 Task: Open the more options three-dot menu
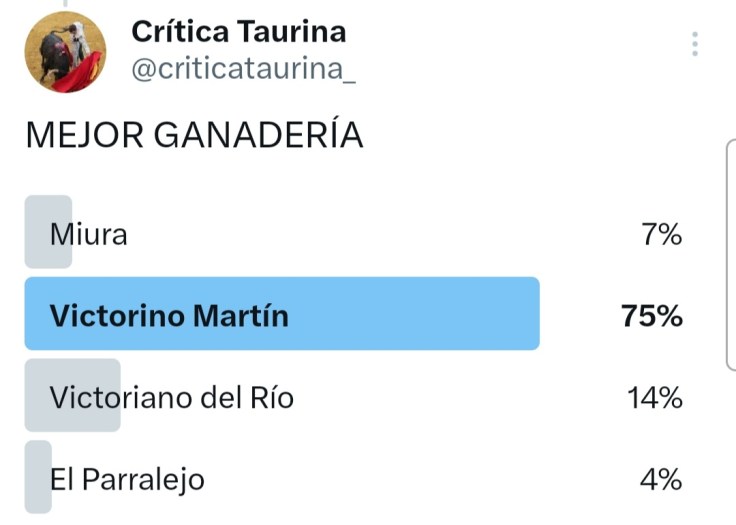click(694, 44)
